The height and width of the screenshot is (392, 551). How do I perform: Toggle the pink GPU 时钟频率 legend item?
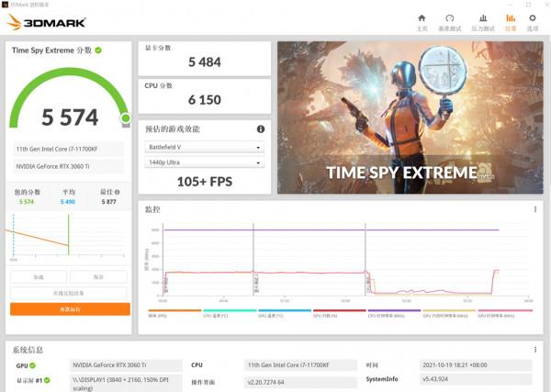pyautogui.click(x=505, y=313)
